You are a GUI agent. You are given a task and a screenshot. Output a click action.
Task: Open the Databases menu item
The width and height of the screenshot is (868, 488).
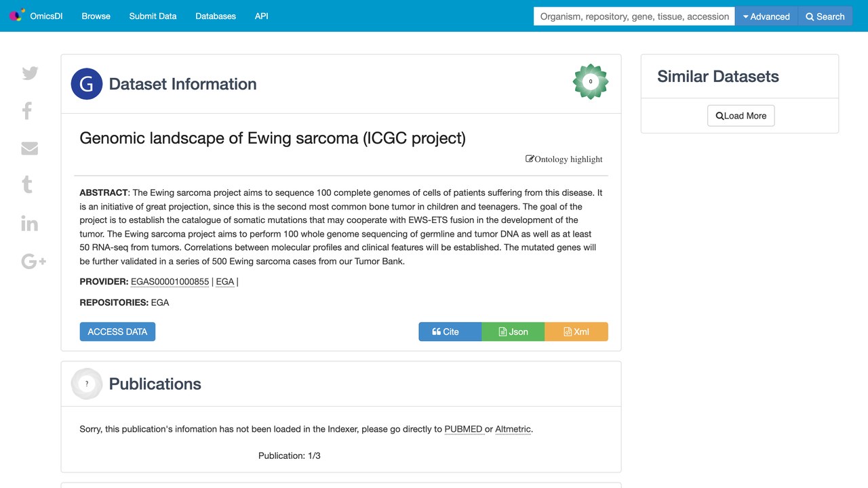click(x=216, y=16)
